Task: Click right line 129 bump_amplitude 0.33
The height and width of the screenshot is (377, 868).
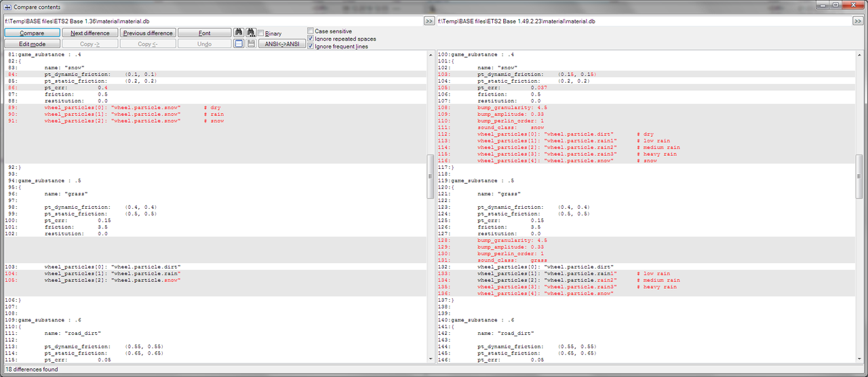Action: [647, 247]
